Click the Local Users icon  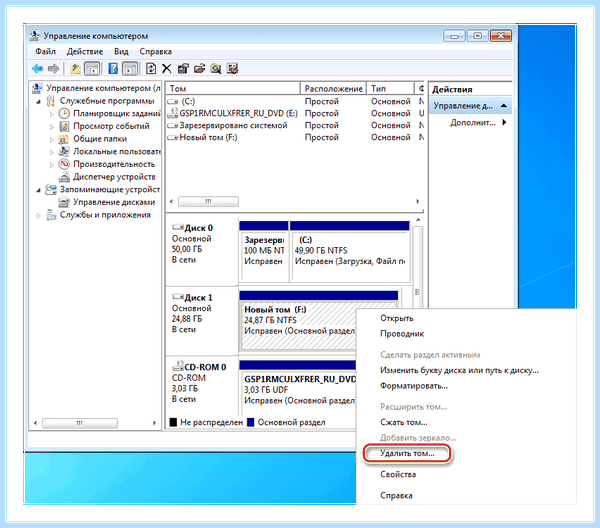64,152
